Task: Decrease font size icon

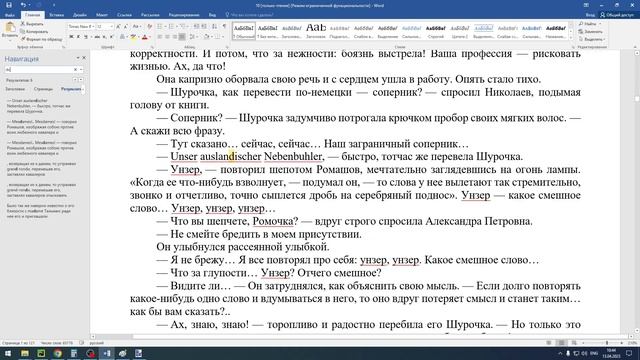Action: coord(126,27)
